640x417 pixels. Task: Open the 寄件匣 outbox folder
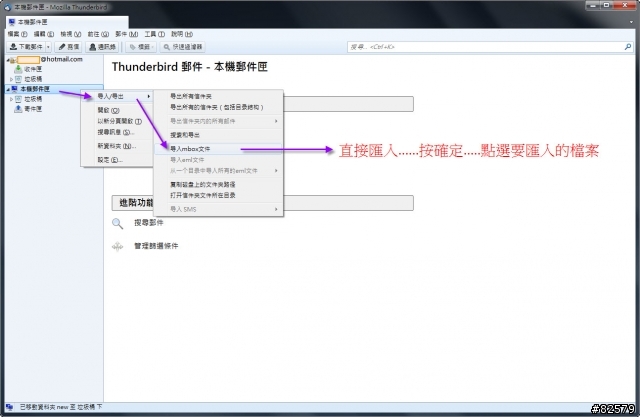(x=33, y=109)
